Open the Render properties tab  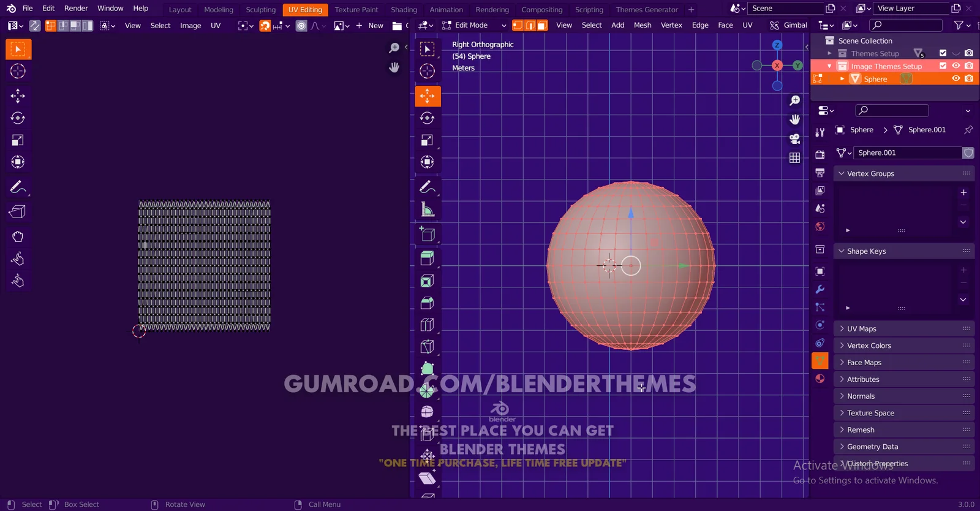(x=820, y=154)
